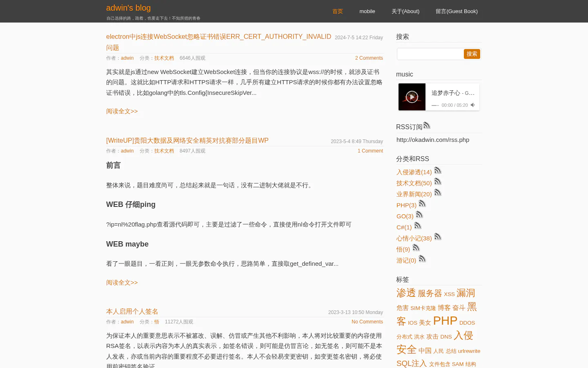This screenshot has width=588, height=368.
Task: Open the [WriteUP]贵阳大数据 article title
Action: point(187,141)
